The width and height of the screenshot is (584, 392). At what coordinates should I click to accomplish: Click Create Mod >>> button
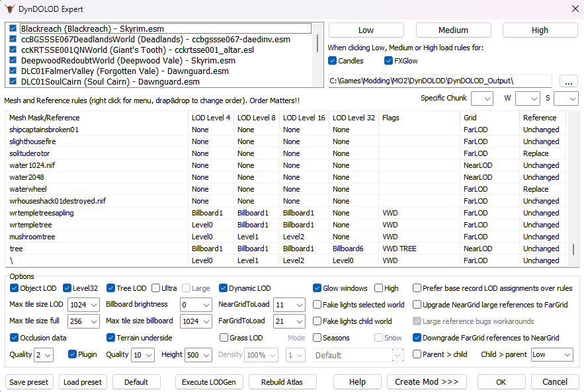click(427, 382)
